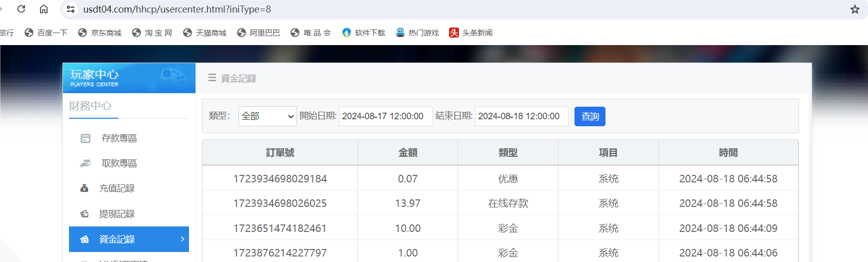Click the 結束日期 date field
This screenshot has height=262, width=868.
[x=521, y=116]
